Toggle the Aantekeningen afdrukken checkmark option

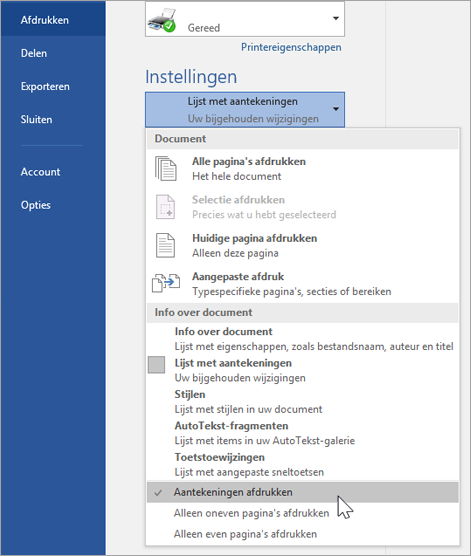point(303,492)
